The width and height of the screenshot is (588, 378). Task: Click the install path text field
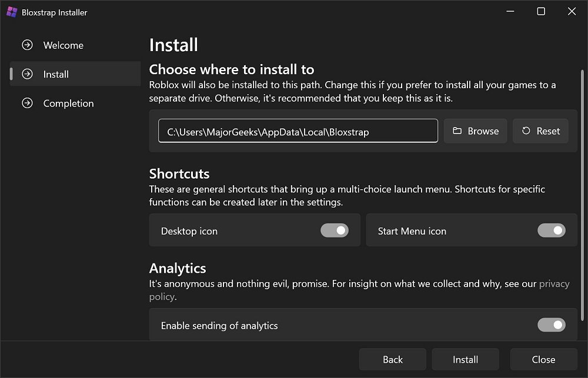tap(298, 131)
